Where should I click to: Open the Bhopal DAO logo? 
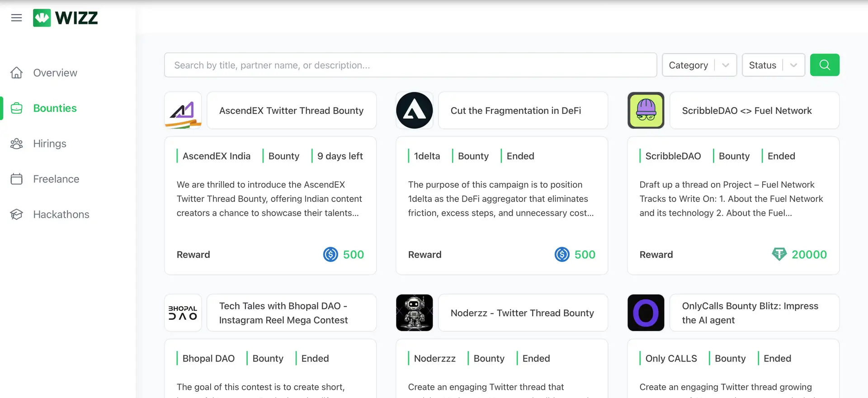tap(183, 313)
